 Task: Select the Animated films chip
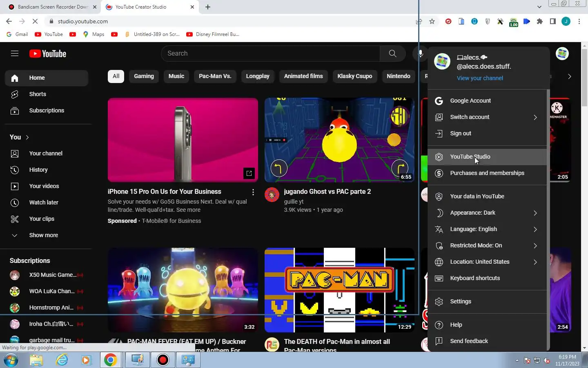(x=303, y=76)
